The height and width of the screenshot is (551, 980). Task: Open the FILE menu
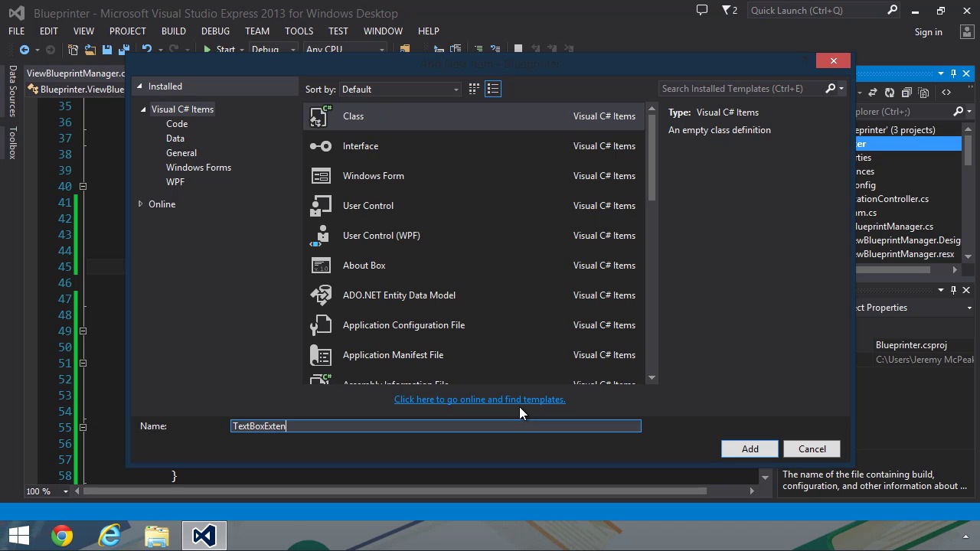16,31
